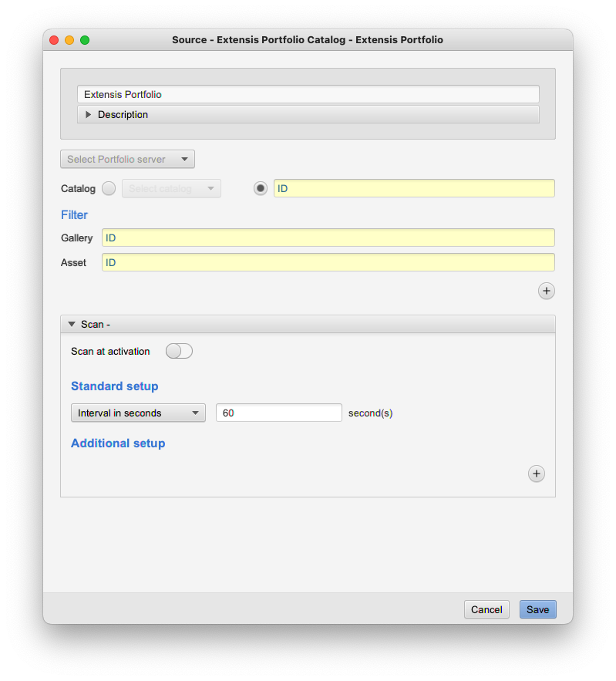This screenshot has width=616, height=681.
Task: Select the Catalog ID radio button
Action: [261, 188]
